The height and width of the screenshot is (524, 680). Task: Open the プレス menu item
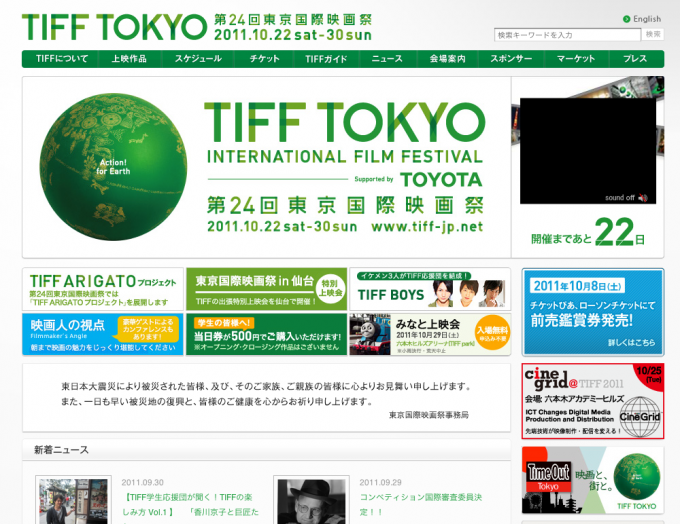[x=635, y=59]
